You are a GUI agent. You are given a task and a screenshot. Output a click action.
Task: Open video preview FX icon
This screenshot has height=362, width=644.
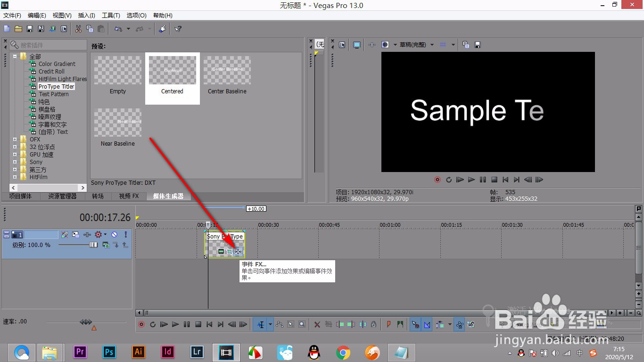coord(372,45)
